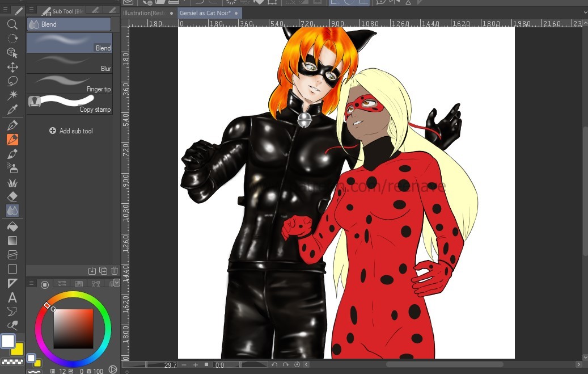
Task: Click Add sub tool
Action: click(71, 131)
